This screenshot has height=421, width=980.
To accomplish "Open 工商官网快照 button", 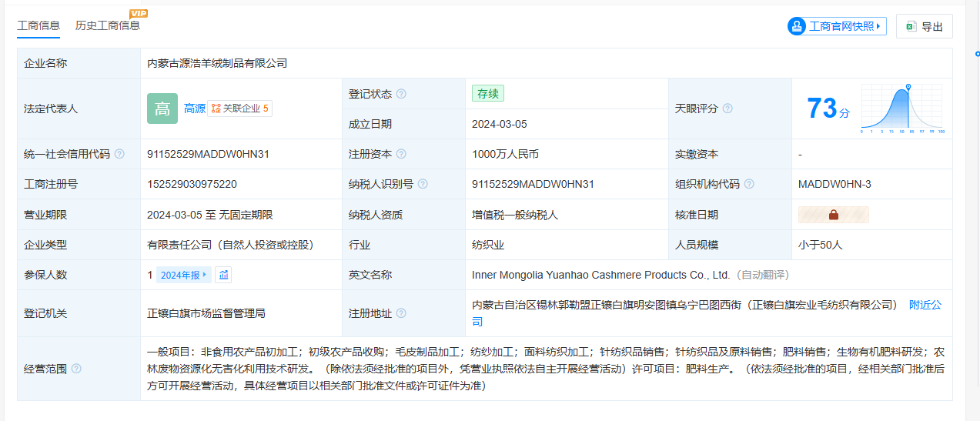I will (837, 26).
